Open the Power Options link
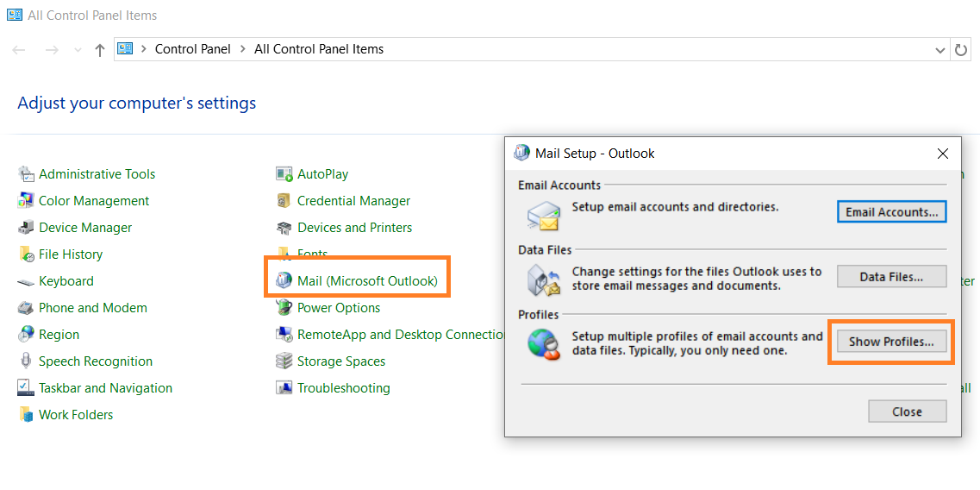The image size is (980, 490). pyautogui.click(x=339, y=308)
